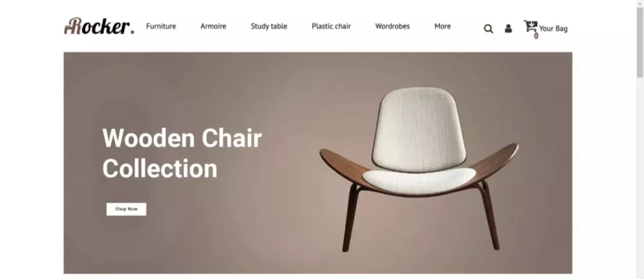Click the page's vertical scrollbar thumb
Screen dimensions: 644x279
[640, 40]
